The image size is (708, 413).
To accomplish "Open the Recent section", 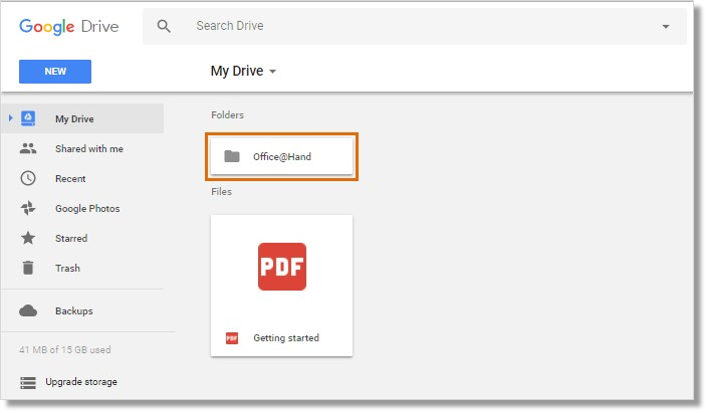I will [x=70, y=178].
